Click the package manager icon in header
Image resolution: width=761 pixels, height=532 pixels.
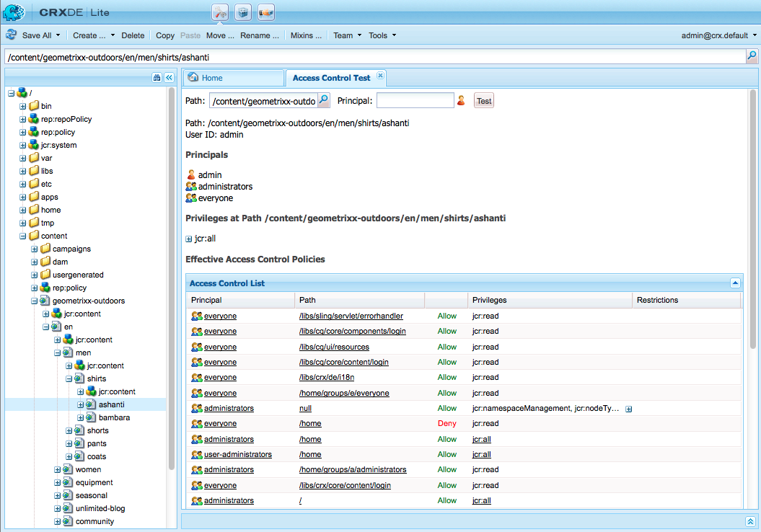(244, 12)
